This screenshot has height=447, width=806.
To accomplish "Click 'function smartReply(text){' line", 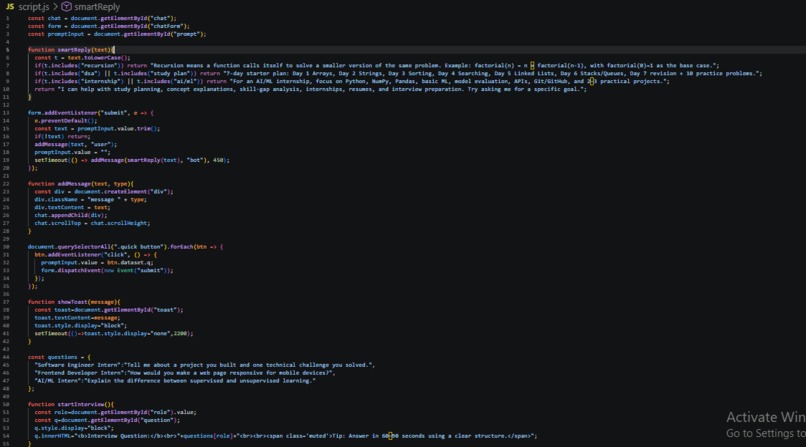I will tap(71, 50).
